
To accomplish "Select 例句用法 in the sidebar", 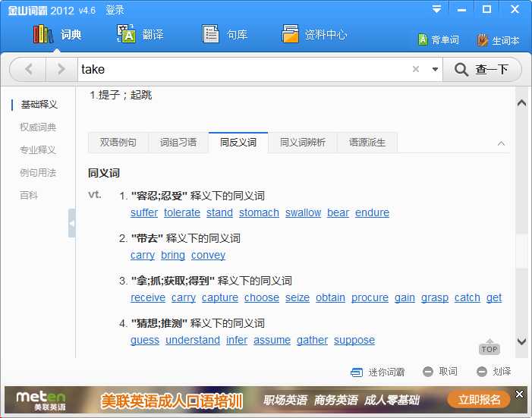I will click(38, 173).
